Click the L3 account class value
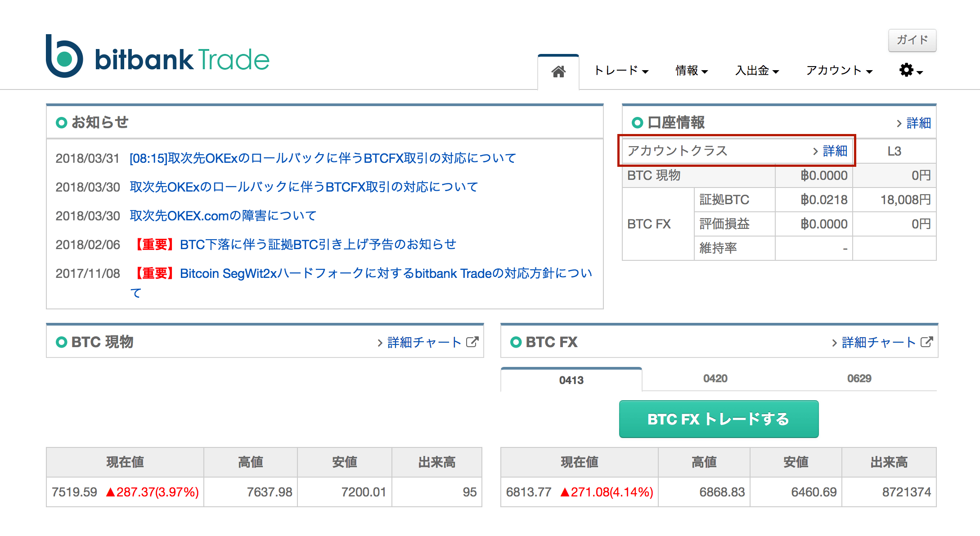The image size is (980, 536). (894, 152)
